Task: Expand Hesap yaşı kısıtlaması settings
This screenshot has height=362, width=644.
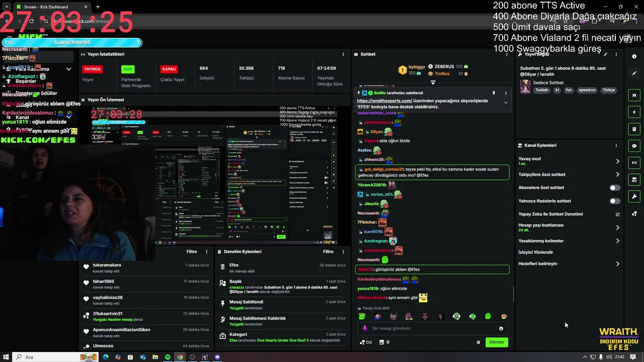Action: click(x=618, y=227)
